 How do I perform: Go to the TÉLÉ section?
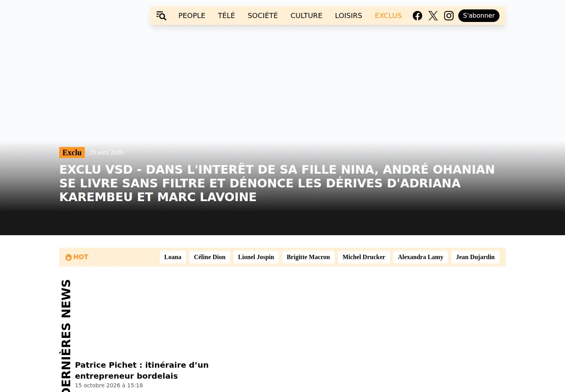226,16
